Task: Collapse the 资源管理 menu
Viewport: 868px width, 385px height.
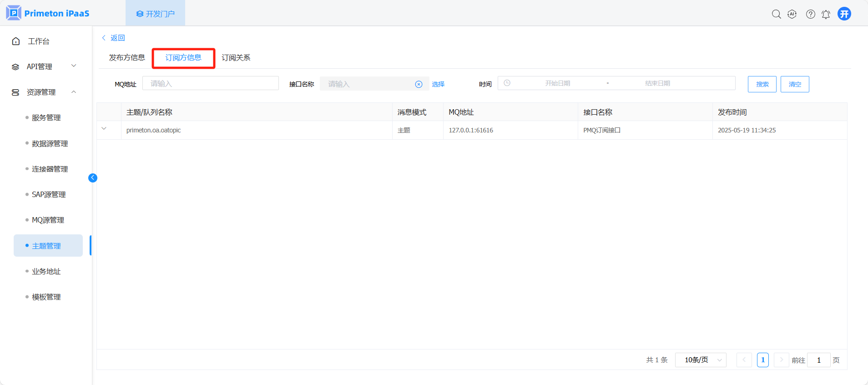Action: click(x=44, y=92)
